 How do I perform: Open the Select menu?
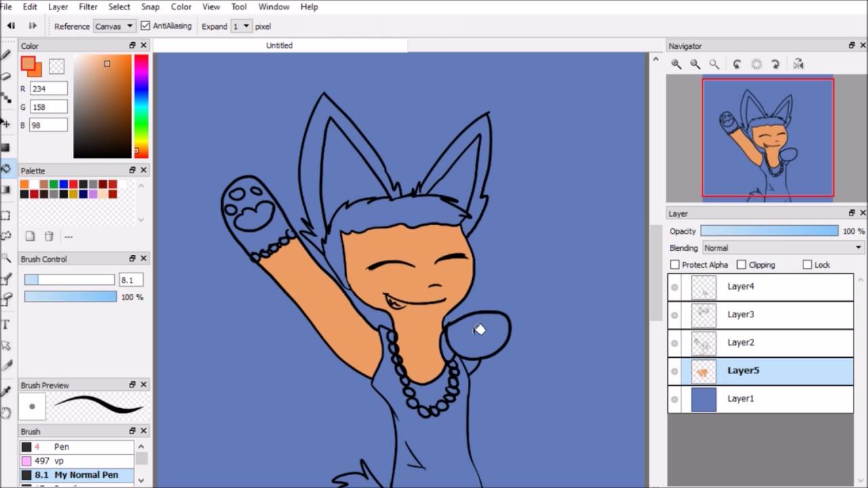tap(119, 7)
